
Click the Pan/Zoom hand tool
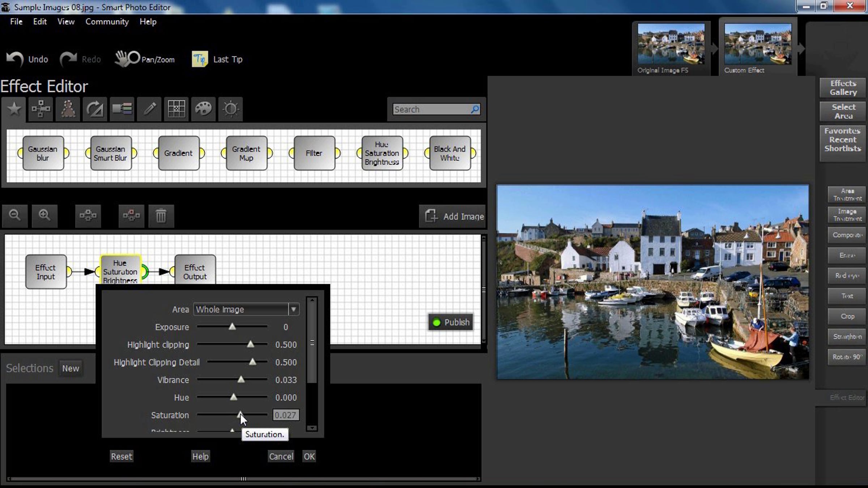point(127,59)
